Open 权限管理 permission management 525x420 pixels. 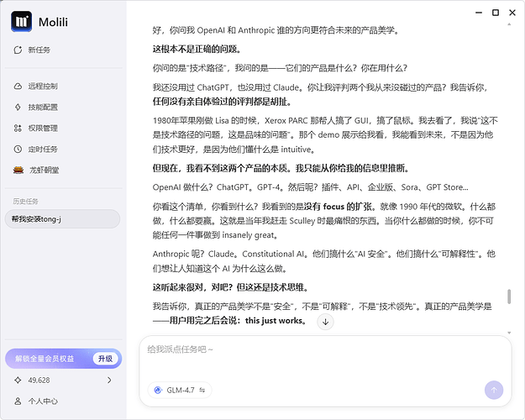coord(44,128)
